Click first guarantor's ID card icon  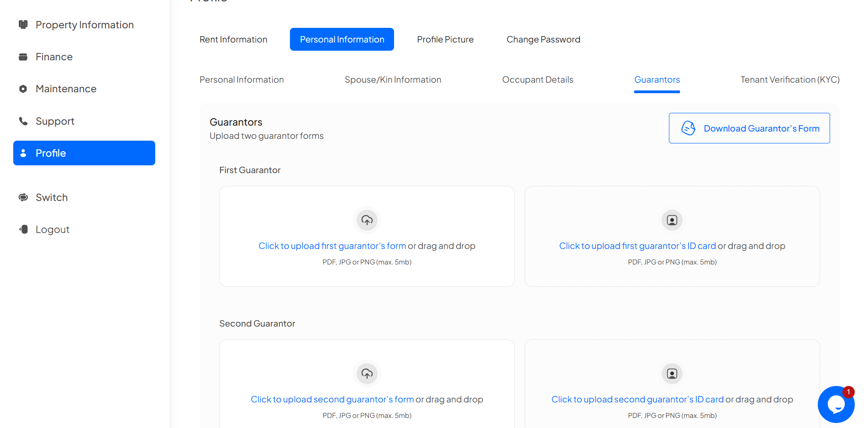[x=672, y=220]
